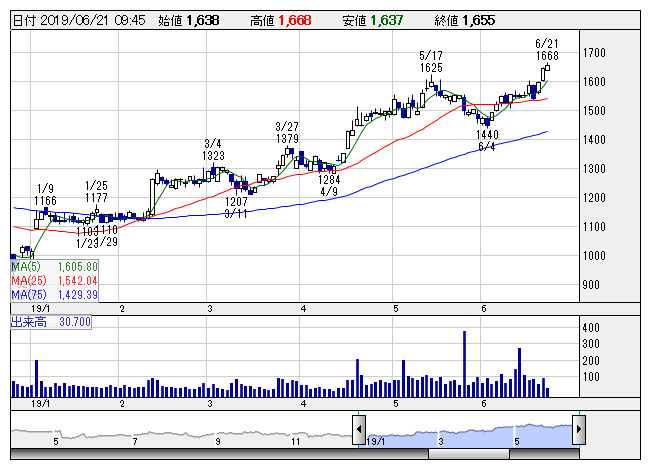
Task: Select the MA(5) legend entry
Action: coord(53,267)
